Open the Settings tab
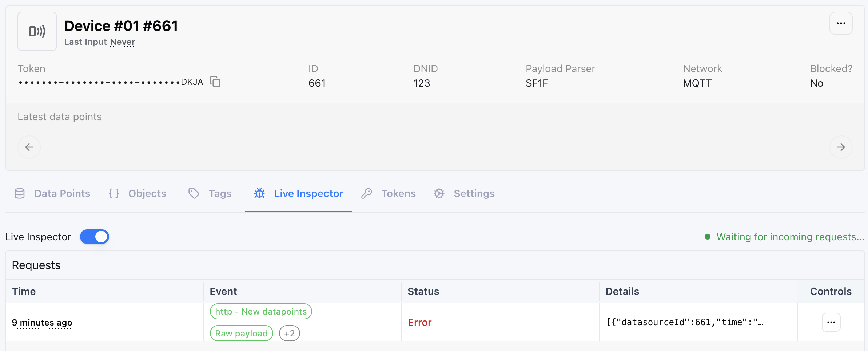The width and height of the screenshot is (868, 351). click(474, 193)
